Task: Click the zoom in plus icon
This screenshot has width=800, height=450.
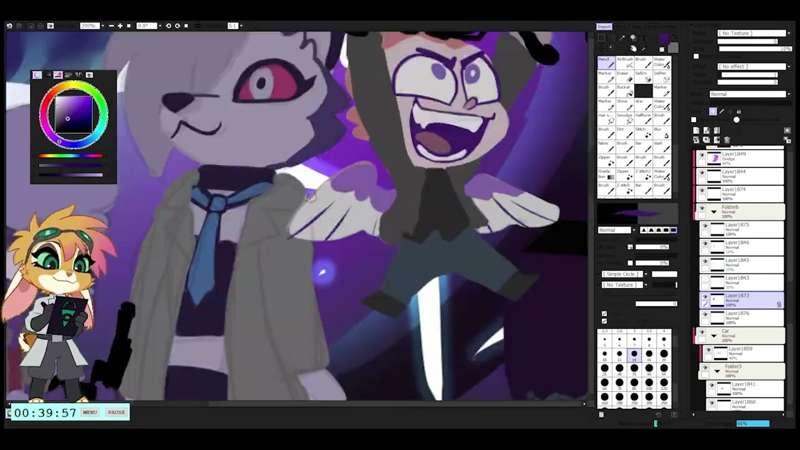Action: 120,26
